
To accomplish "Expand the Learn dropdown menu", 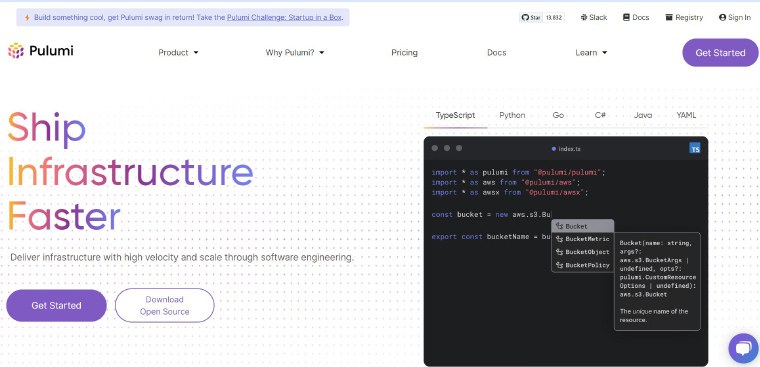I will [x=591, y=52].
